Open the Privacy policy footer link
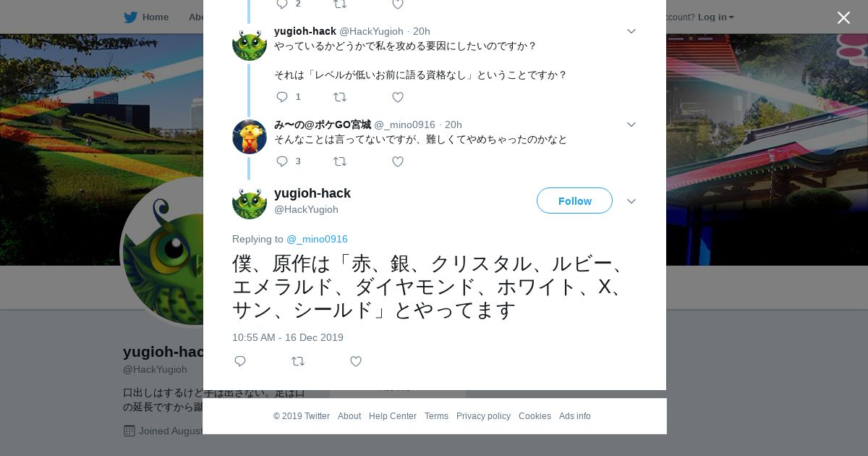Viewport: 868px width, 456px height. click(483, 416)
